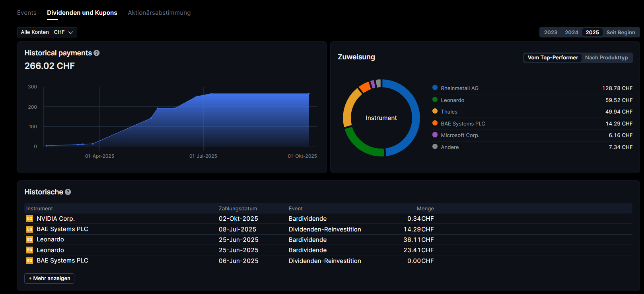Image resolution: width=644 pixels, height=294 pixels.
Task: Click EQ icon of BAE Systems 08-Jul row
Action: (x=29, y=229)
